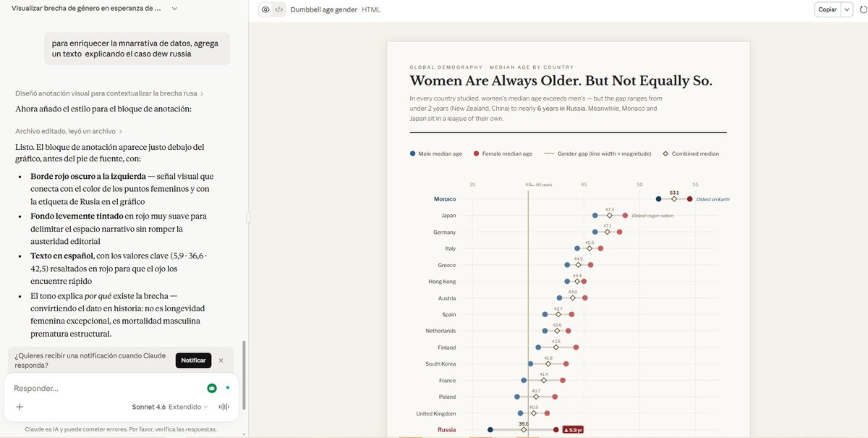Click the South Korea row label

pyautogui.click(x=441, y=364)
